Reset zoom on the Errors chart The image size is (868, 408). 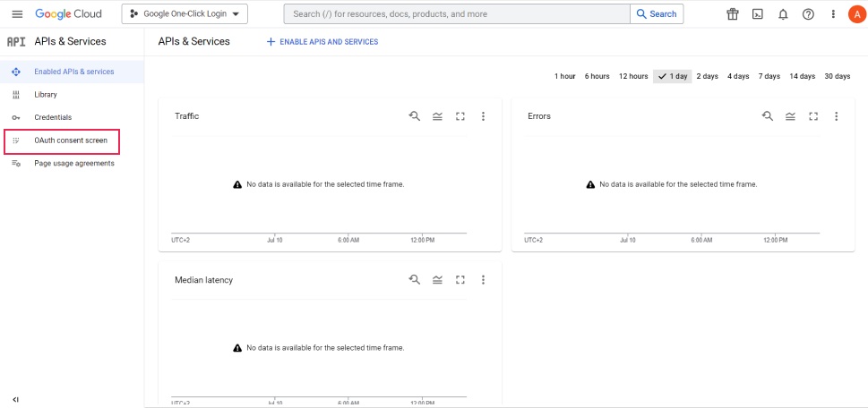point(768,116)
